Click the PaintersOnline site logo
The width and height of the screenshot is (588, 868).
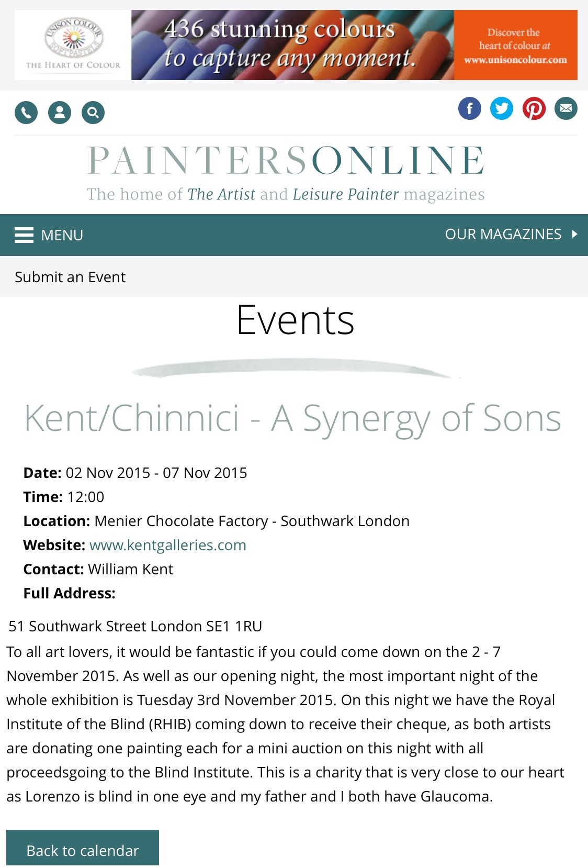pyautogui.click(x=286, y=161)
